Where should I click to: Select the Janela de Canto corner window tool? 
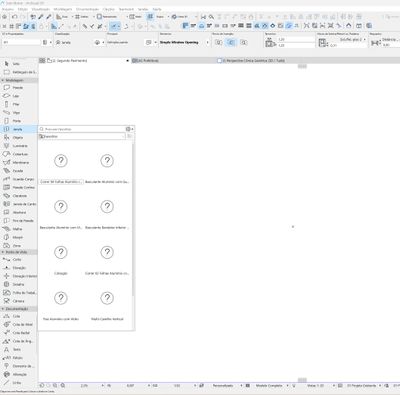[18, 204]
